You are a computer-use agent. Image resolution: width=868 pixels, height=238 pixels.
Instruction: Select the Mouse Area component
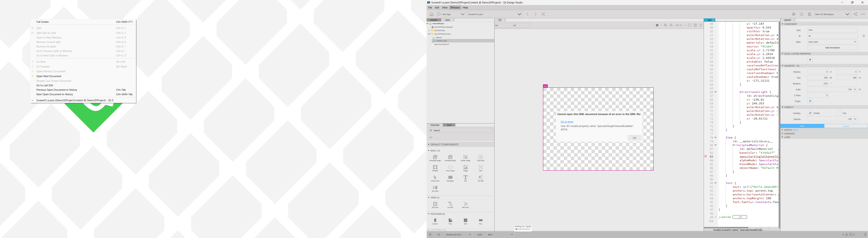(435, 178)
